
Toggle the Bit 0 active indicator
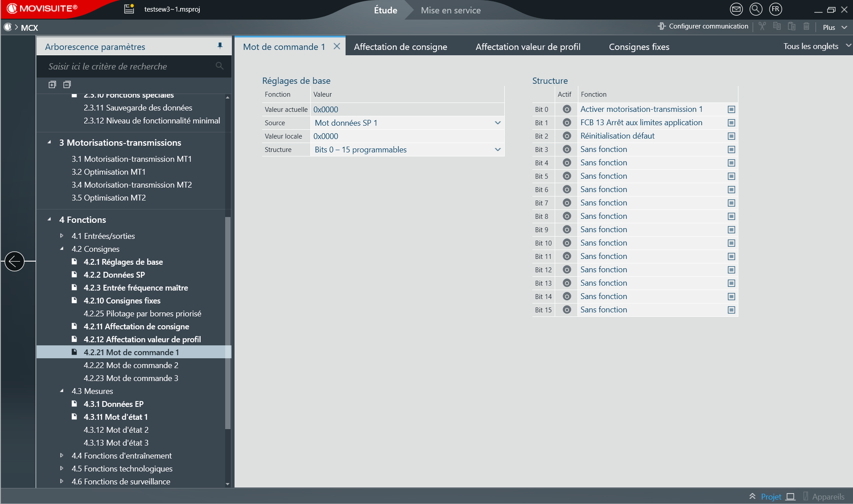[567, 109]
